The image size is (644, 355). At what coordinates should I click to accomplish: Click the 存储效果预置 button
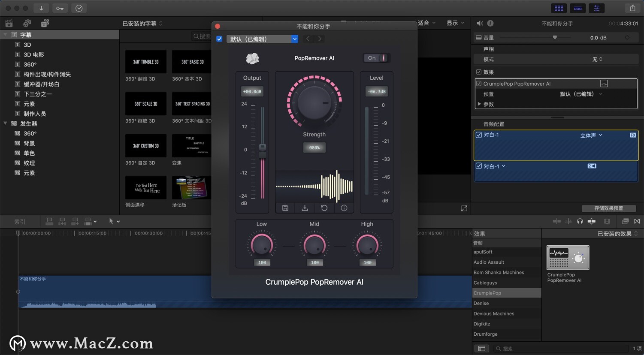coord(608,208)
